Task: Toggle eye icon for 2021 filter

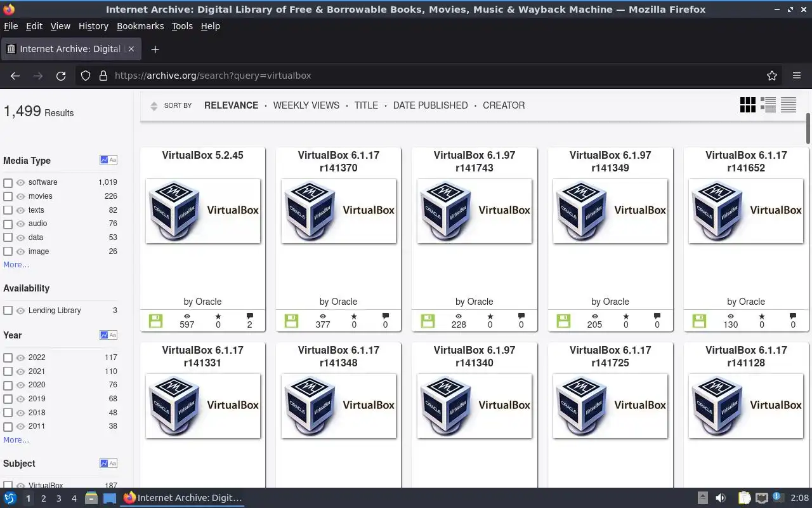Action: (x=20, y=371)
